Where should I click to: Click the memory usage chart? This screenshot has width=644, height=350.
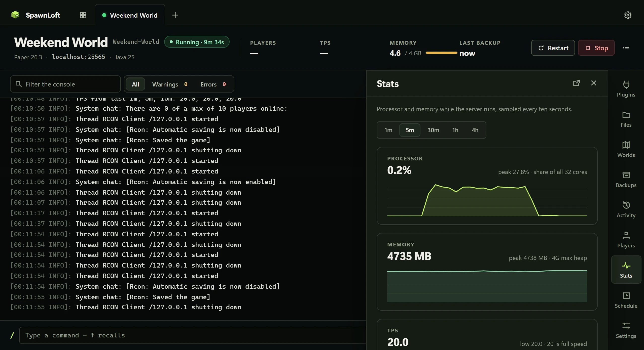click(x=487, y=286)
